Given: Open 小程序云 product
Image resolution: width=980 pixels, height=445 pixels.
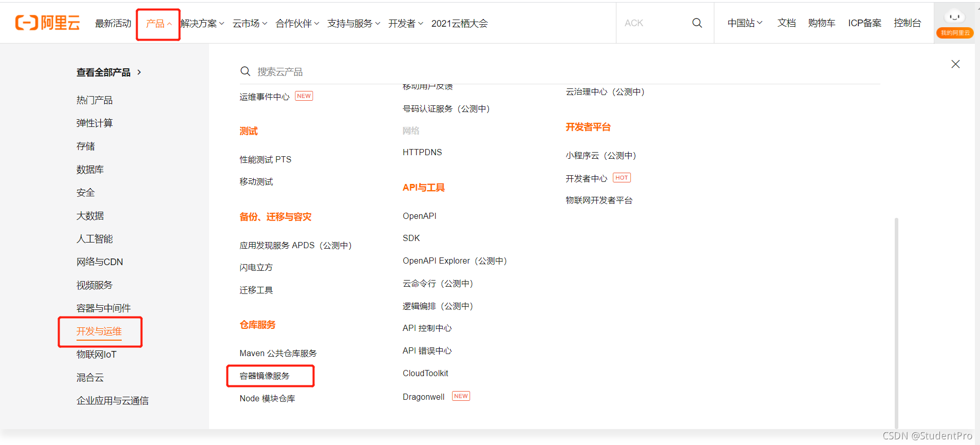Looking at the screenshot, I should coord(601,156).
